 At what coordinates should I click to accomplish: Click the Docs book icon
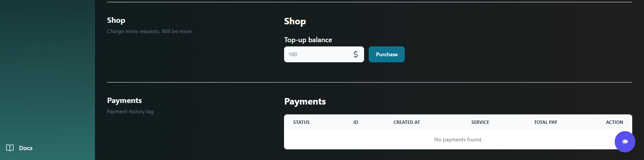click(10, 148)
